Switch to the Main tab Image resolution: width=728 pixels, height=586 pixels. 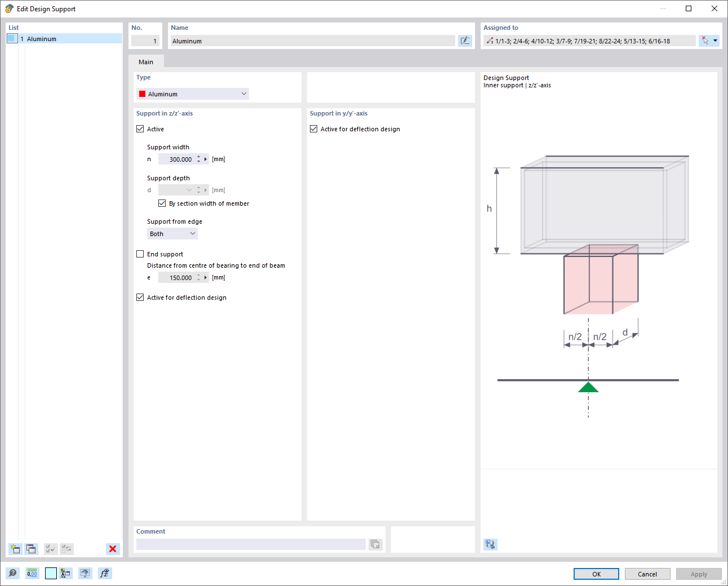click(146, 61)
